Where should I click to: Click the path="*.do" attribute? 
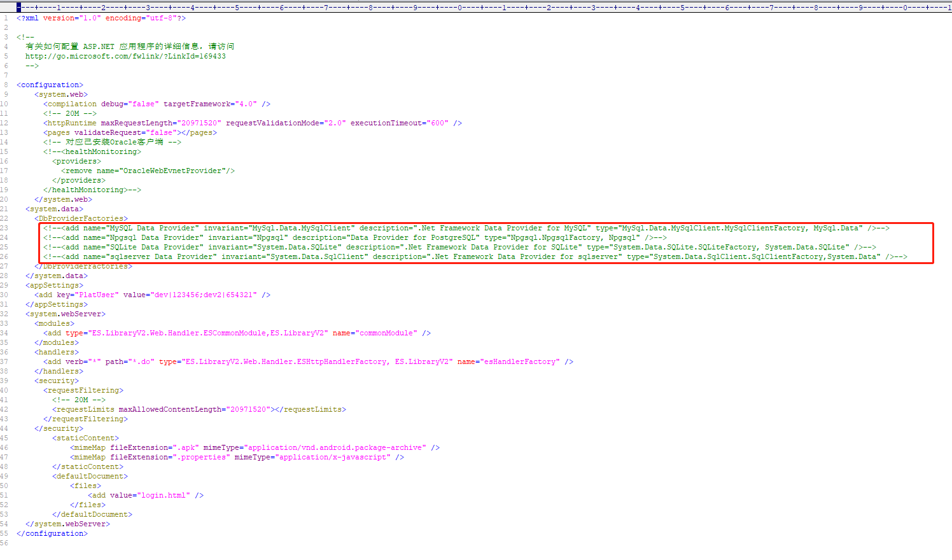(x=130, y=361)
